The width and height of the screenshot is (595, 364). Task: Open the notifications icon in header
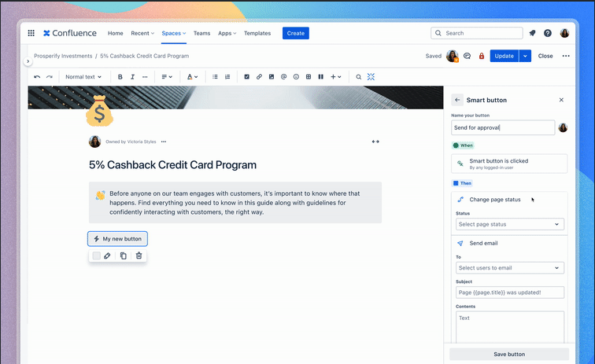point(532,33)
